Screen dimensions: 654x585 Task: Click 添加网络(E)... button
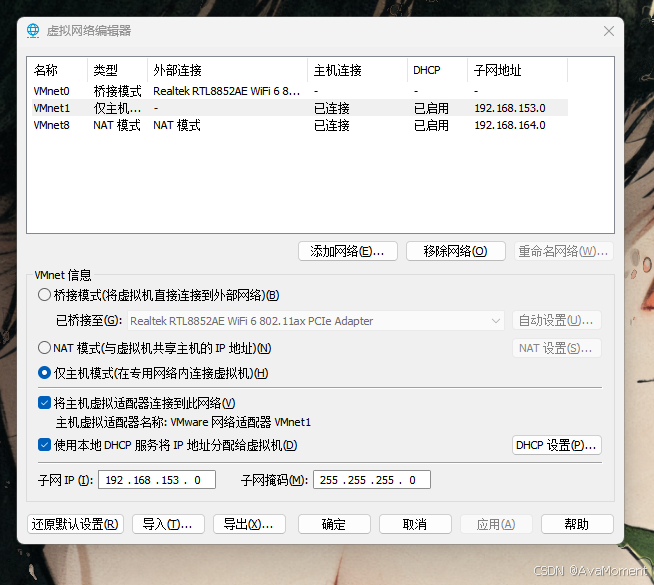tap(348, 251)
